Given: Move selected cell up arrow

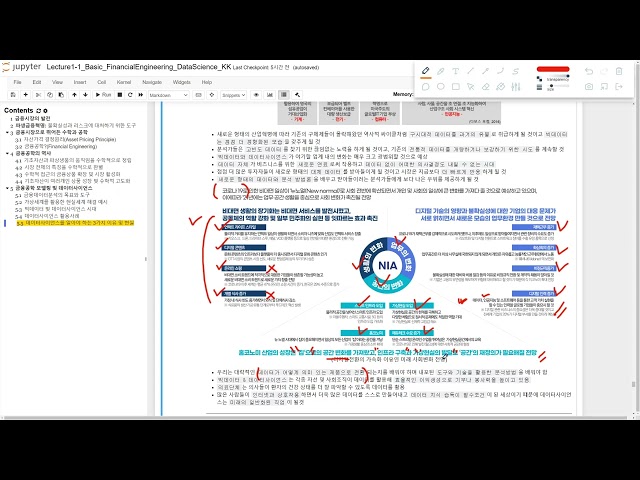Looking at the screenshot, I should click(x=74, y=95).
